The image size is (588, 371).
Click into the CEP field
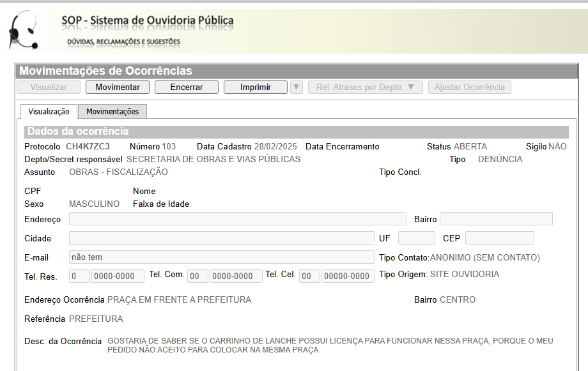coord(499,238)
